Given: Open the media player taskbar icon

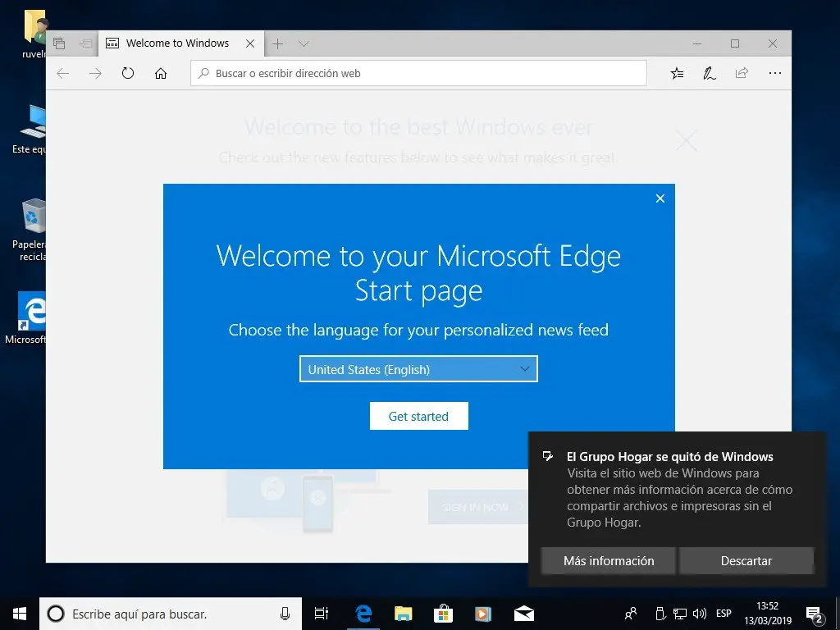Looking at the screenshot, I should point(482,614).
